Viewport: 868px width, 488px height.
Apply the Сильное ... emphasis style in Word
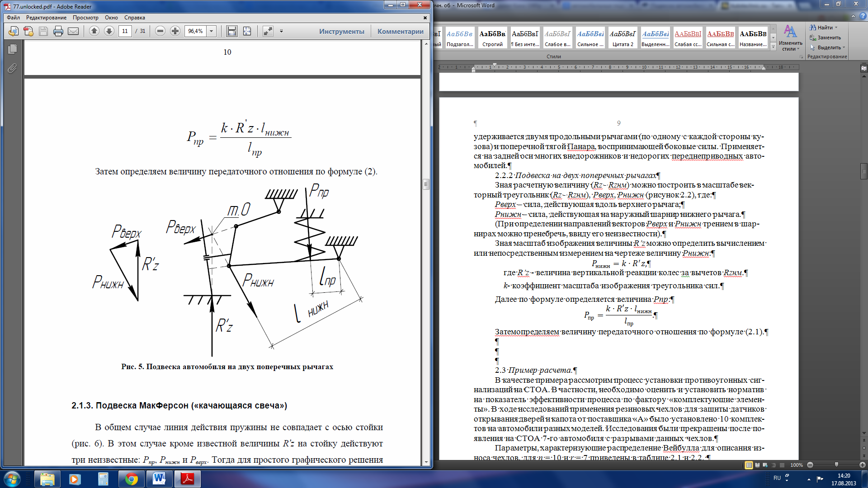point(590,38)
